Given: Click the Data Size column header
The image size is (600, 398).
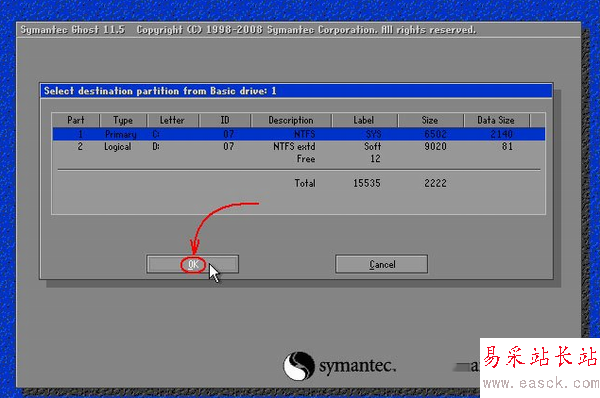Looking at the screenshot, I should pos(496,120).
